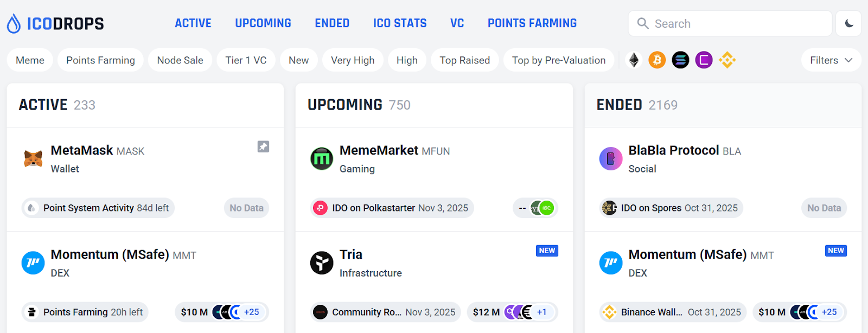Select the Binance network filter icon
The width and height of the screenshot is (868, 333).
coord(727,60)
